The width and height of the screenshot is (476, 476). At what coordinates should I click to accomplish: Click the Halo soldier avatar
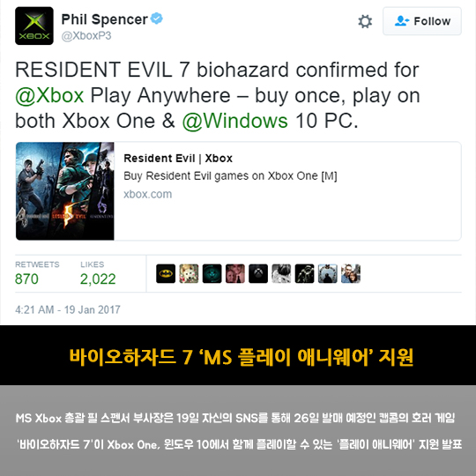(x=304, y=273)
